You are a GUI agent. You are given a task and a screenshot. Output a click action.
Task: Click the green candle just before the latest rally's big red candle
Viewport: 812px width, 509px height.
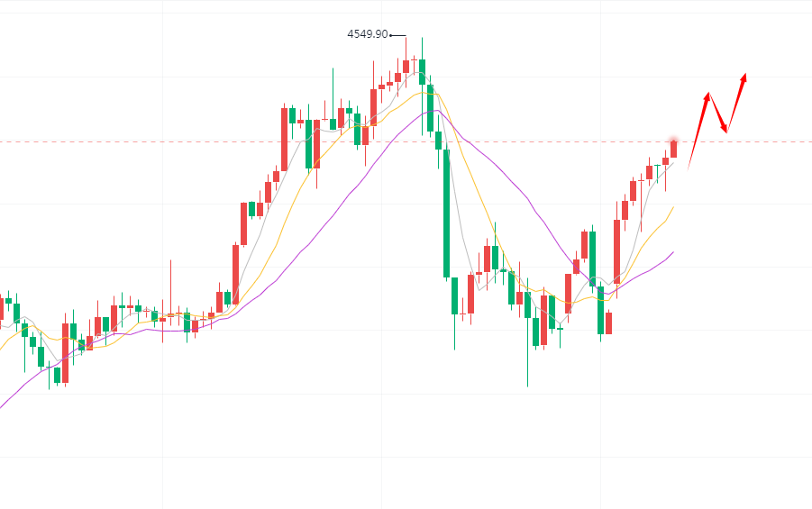point(601,309)
